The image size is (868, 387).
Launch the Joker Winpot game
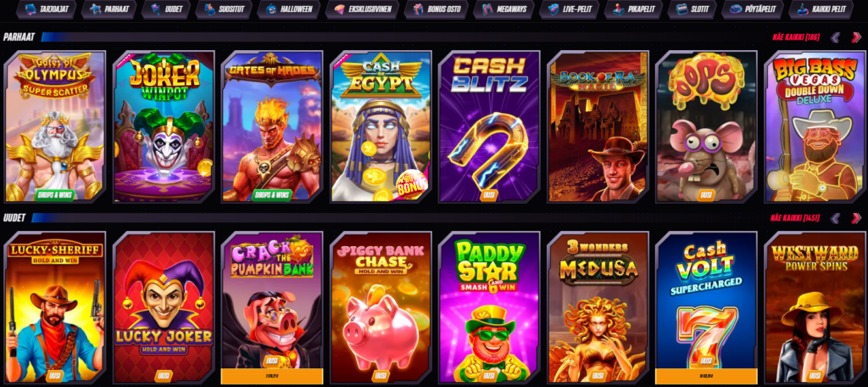pos(164,126)
